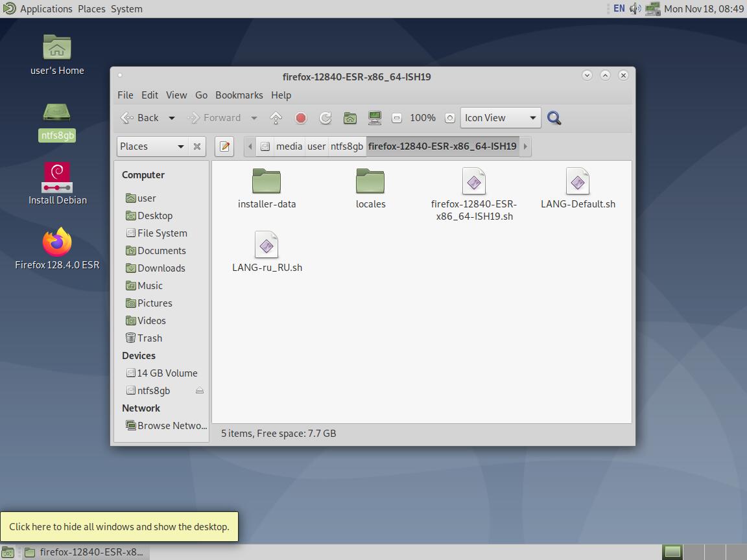Go up to parent folder arrow
The image size is (747, 560).
(x=276, y=117)
